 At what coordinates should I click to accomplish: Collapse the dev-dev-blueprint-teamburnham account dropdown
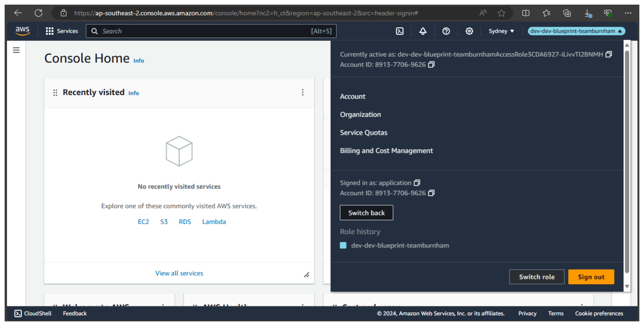tap(576, 31)
